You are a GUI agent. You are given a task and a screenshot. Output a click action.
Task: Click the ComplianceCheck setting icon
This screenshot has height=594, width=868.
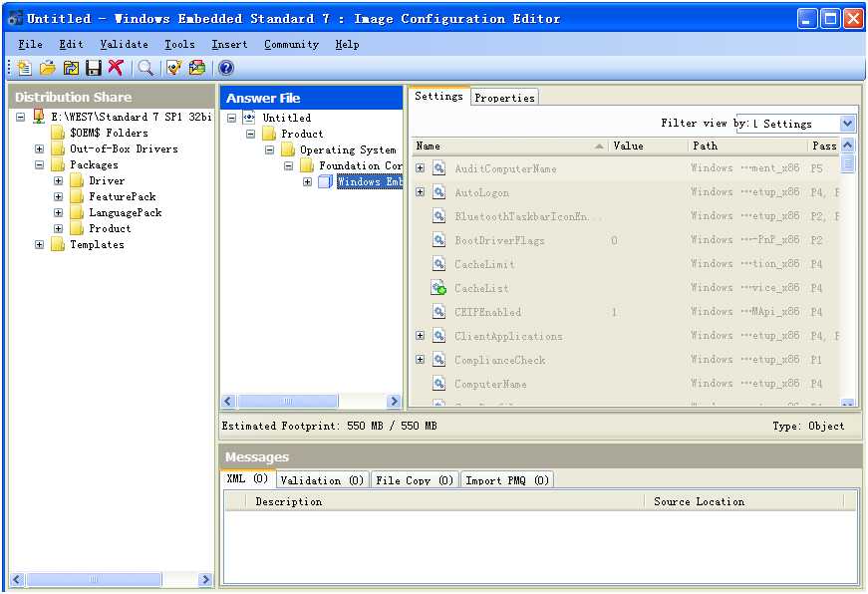coord(438,359)
